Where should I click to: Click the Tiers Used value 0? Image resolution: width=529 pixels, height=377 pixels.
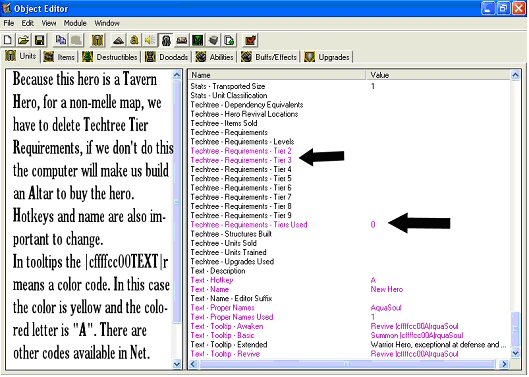point(373,224)
